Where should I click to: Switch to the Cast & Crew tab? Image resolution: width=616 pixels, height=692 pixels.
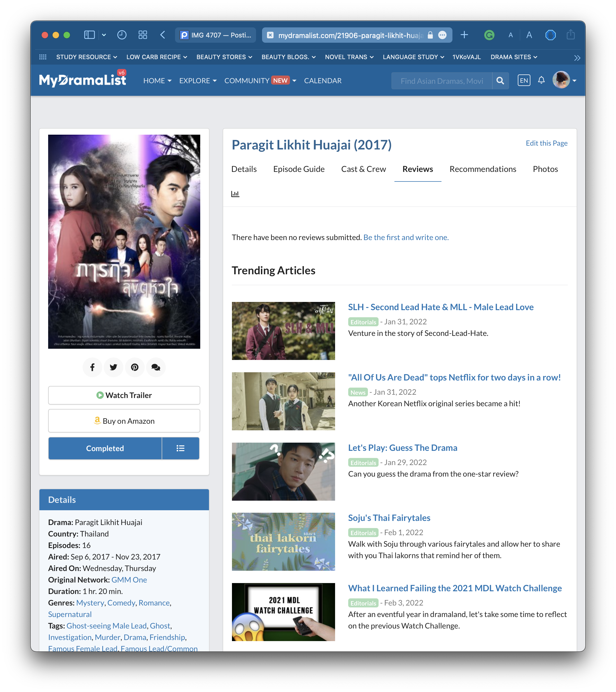point(364,169)
